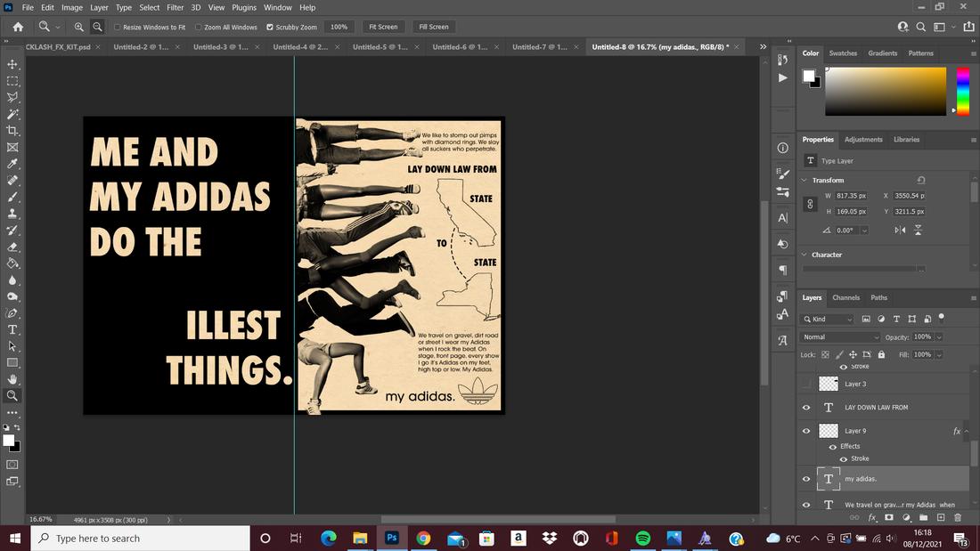980x551 pixels.
Task: Switch to the Untitled-5 document tab
Action: point(380,47)
